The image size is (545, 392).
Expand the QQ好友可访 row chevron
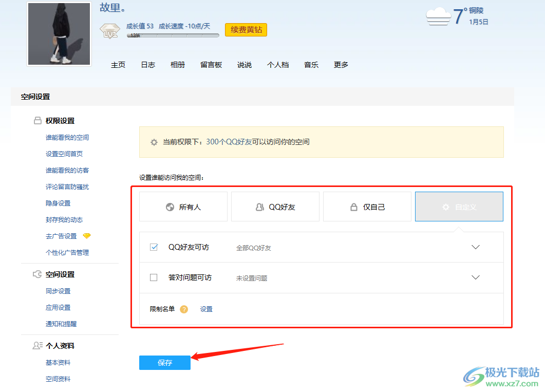(x=476, y=247)
